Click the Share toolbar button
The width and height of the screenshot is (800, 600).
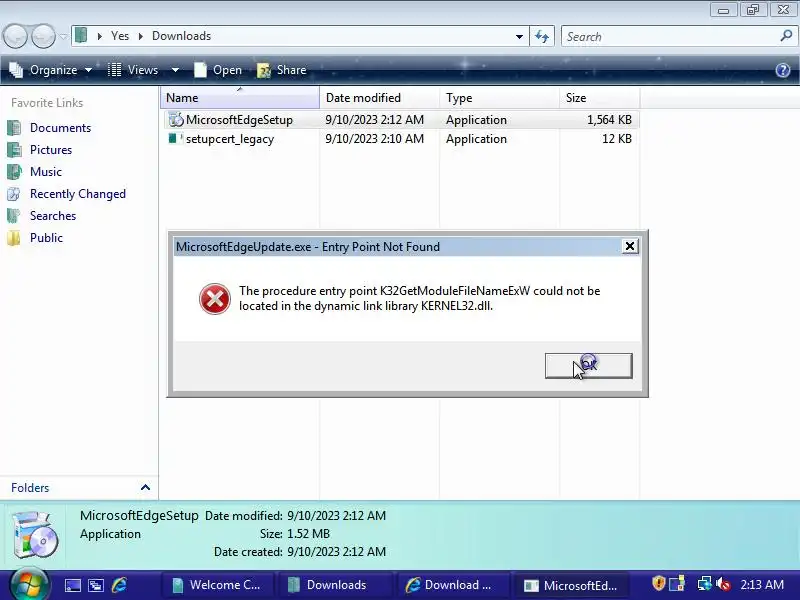coord(281,70)
